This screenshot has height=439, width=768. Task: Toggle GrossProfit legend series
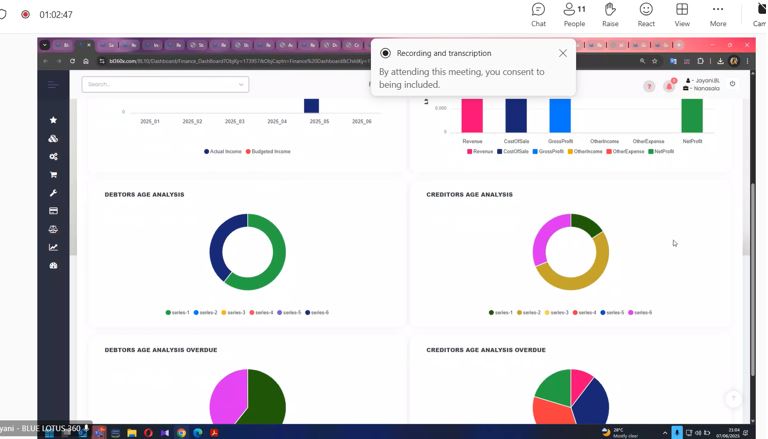(548, 151)
